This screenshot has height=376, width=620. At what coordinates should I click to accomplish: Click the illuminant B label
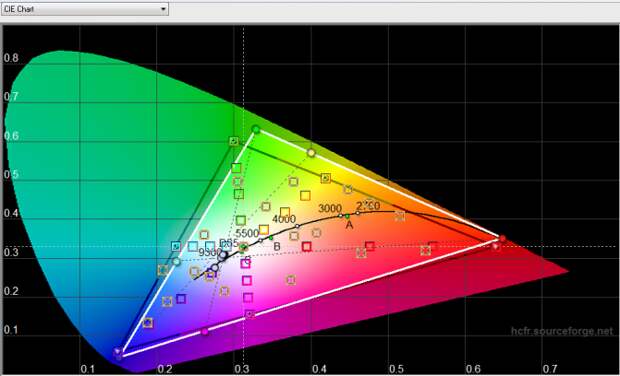coord(277,247)
